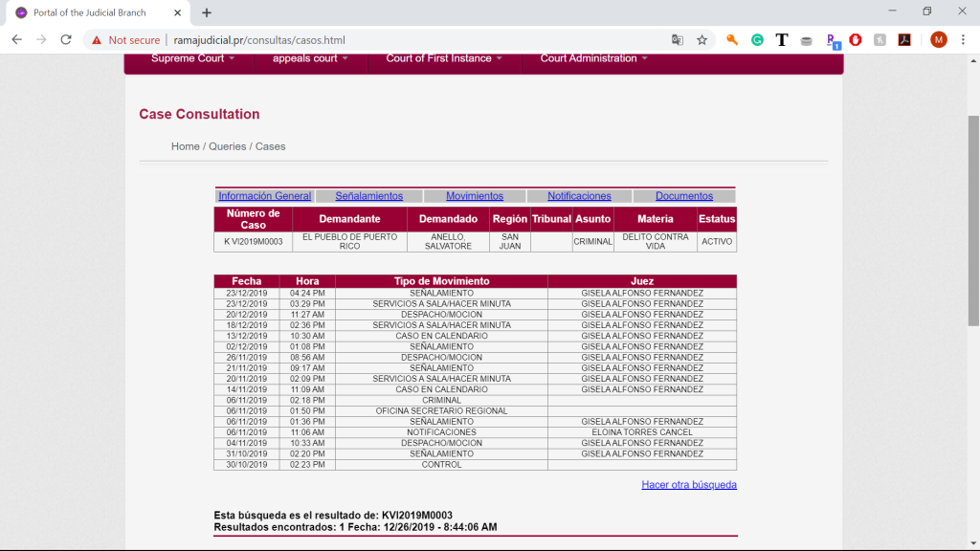The height and width of the screenshot is (551, 980).
Task: Open the M user profile avatar
Action: [938, 40]
